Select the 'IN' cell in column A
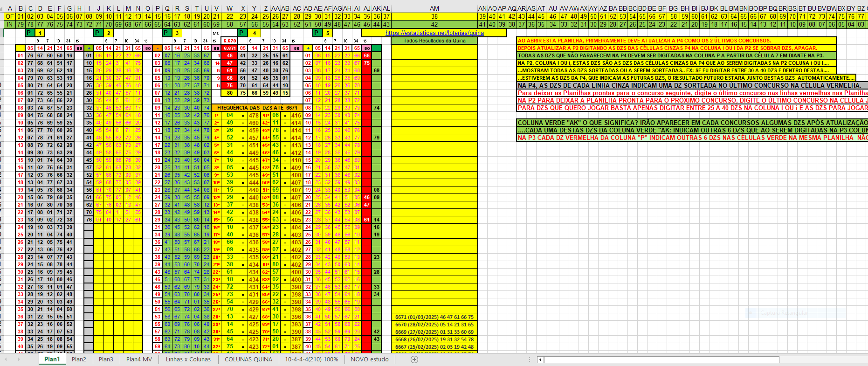 point(10,24)
